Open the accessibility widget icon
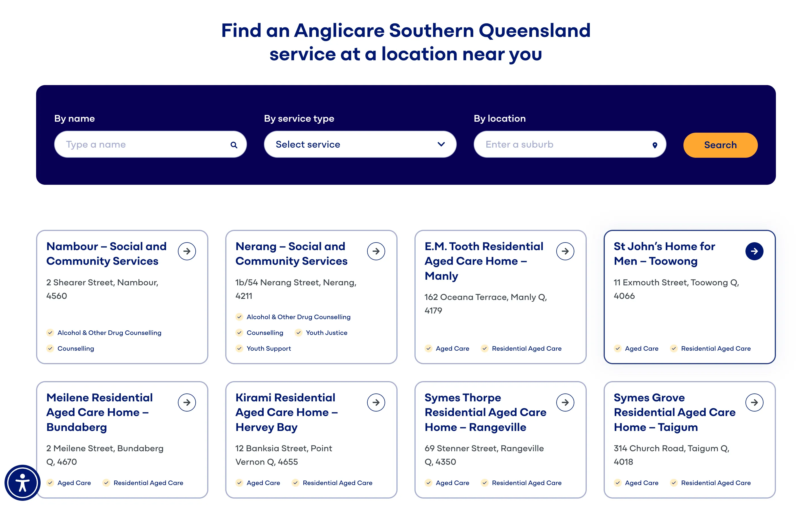Image resolution: width=812 pixels, height=507 pixels. (23, 482)
